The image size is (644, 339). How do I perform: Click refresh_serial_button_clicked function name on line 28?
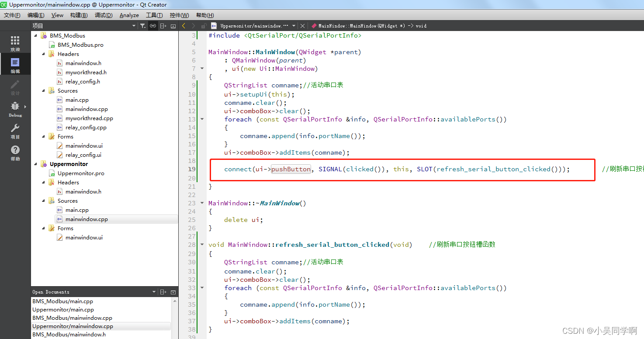[x=332, y=245]
